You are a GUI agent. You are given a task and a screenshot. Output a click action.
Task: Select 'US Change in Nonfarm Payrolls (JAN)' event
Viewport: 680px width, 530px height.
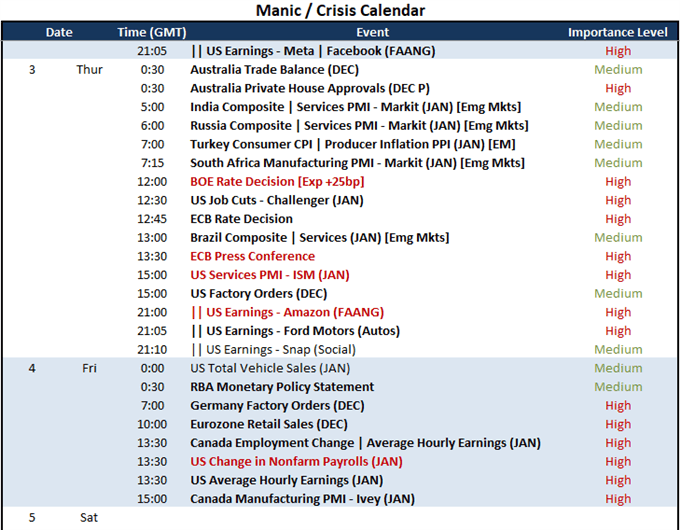pos(296,461)
